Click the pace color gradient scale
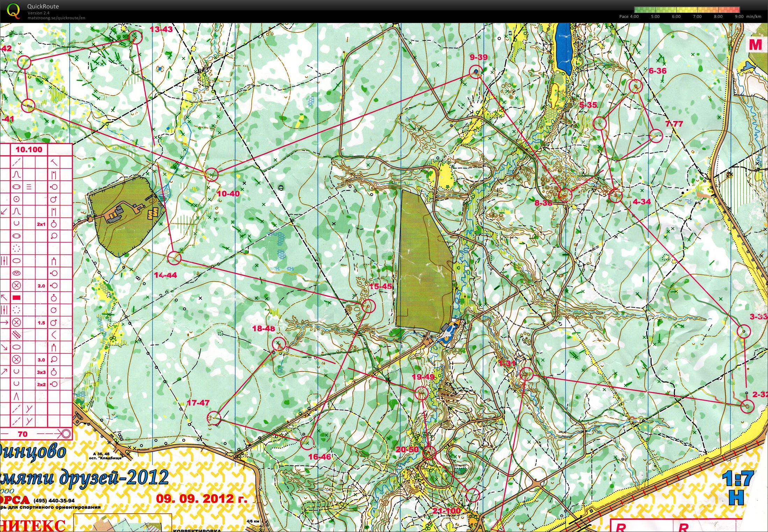Image resolution: width=768 pixels, height=532 pixels. tap(687, 10)
